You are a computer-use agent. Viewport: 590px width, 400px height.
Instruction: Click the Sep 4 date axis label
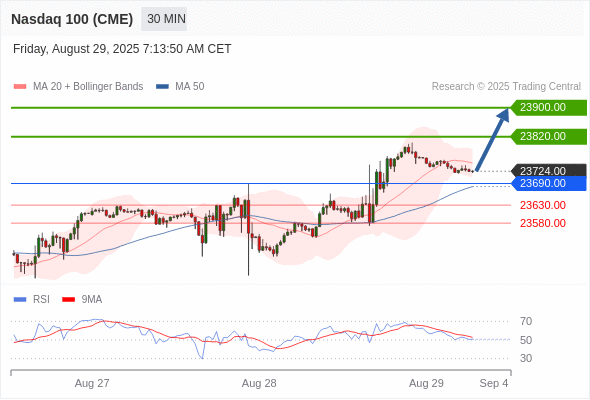pyautogui.click(x=494, y=383)
